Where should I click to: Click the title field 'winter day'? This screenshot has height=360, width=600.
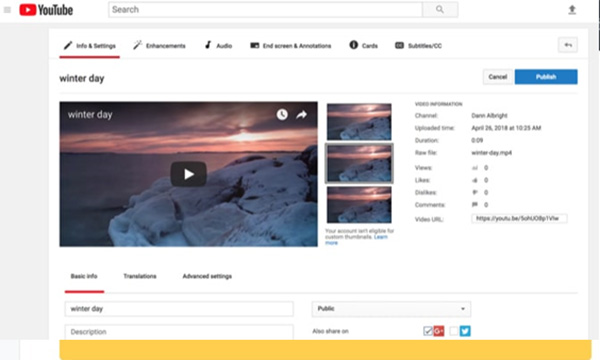[x=179, y=309]
